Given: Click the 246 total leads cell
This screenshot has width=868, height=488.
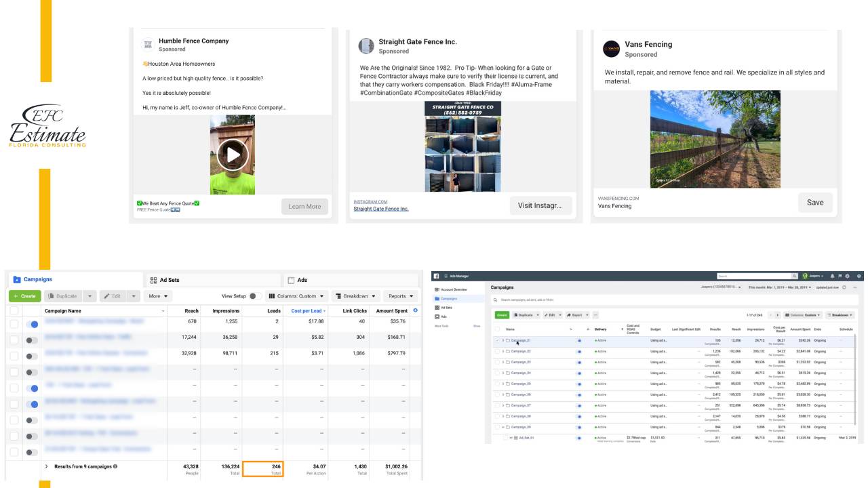Looking at the screenshot, I should pos(262,469).
